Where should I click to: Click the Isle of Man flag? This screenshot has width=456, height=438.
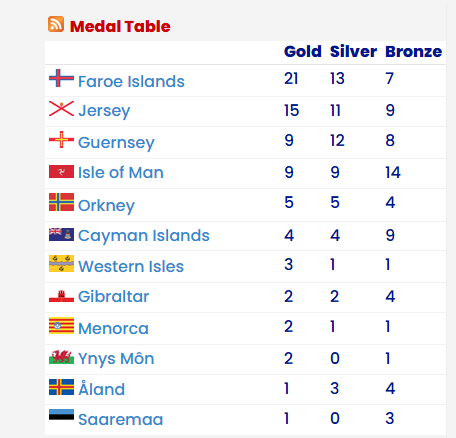pos(61,172)
